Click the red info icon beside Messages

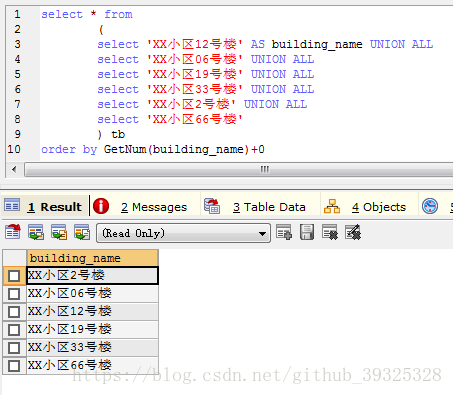point(101,206)
